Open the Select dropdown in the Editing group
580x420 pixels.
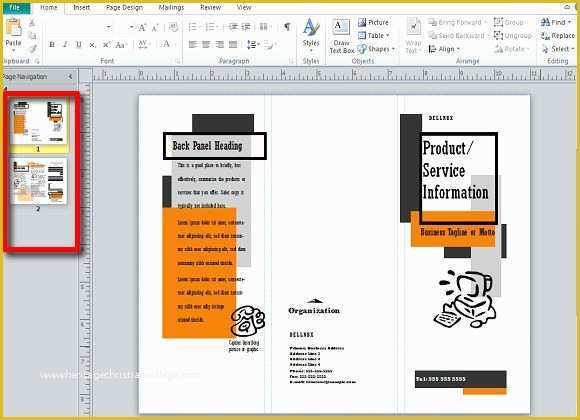pyautogui.click(x=557, y=49)
